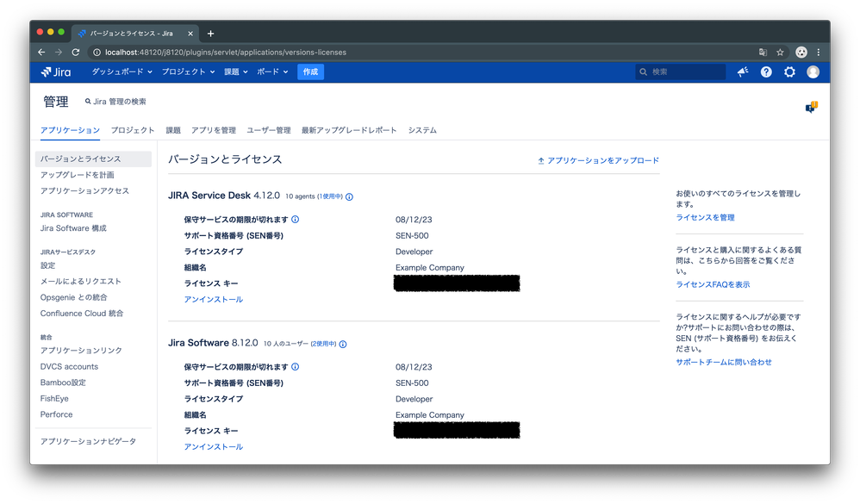Select the アプリを管理 tab

click(x=214, y=130)
